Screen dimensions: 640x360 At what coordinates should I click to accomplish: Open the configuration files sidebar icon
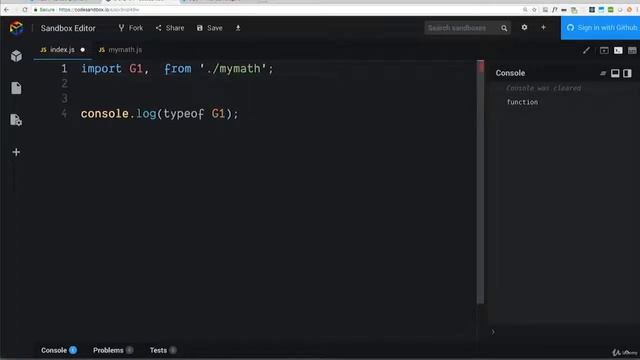pos(16,120)
